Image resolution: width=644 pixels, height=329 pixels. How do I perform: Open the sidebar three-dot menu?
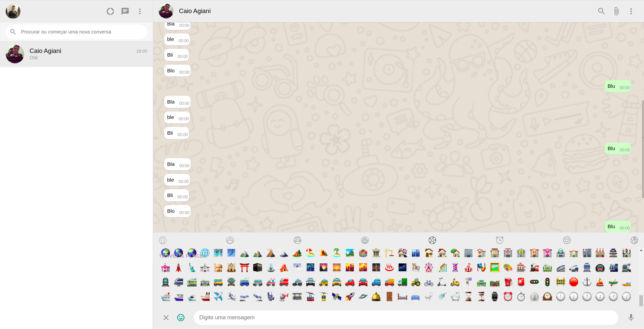[140, 11]
